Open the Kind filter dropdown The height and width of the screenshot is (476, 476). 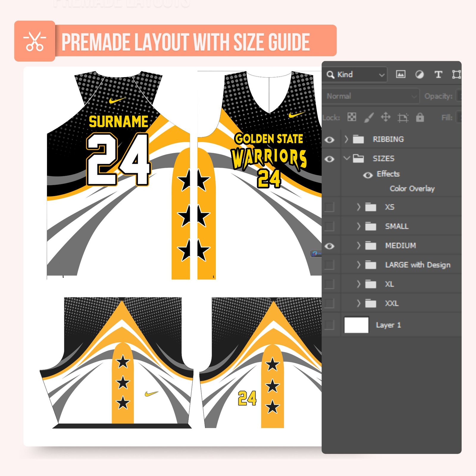pos(356,74)
